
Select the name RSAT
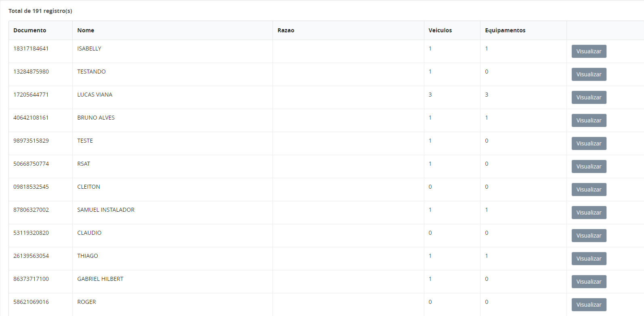84,164
